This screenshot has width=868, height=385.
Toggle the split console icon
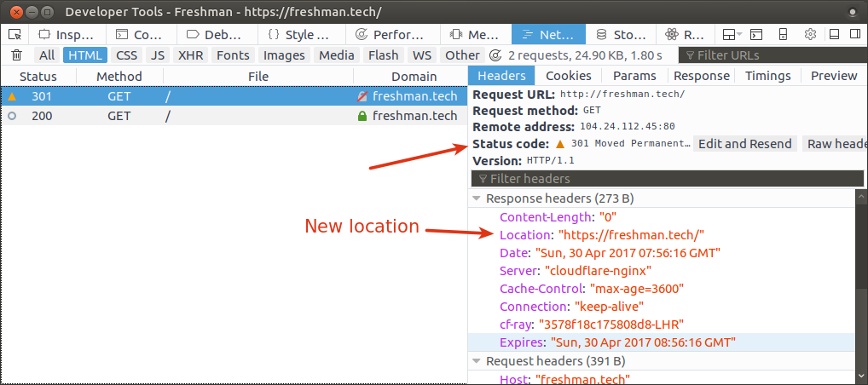pos(756,35)
